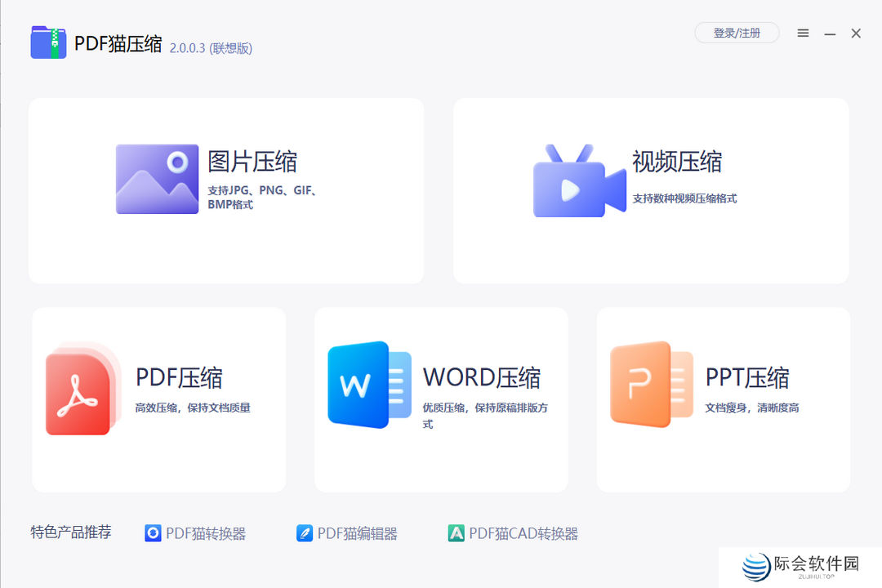This screenshot has width=882, height=588.
Task: Click the PDF猫转换器 blue icon
Action: (x=150, y=532)
